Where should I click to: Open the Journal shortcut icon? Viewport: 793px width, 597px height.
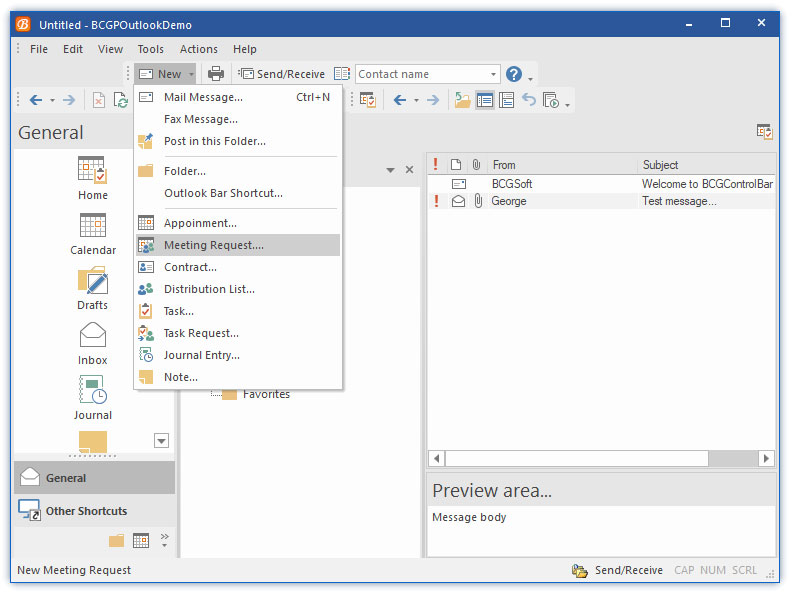(x=93, y=391)
